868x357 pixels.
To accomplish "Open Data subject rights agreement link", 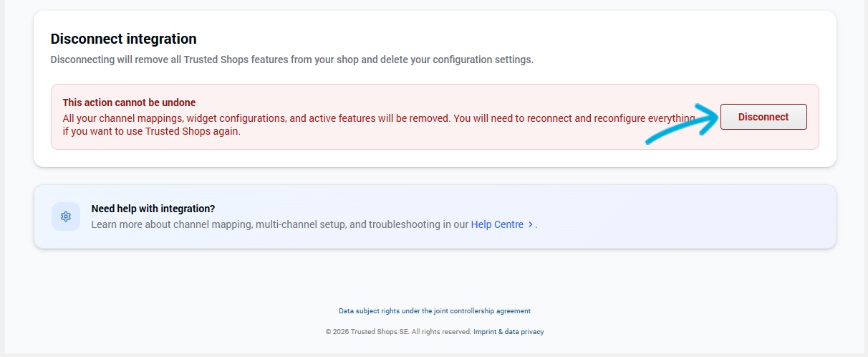I will [434, 311].
